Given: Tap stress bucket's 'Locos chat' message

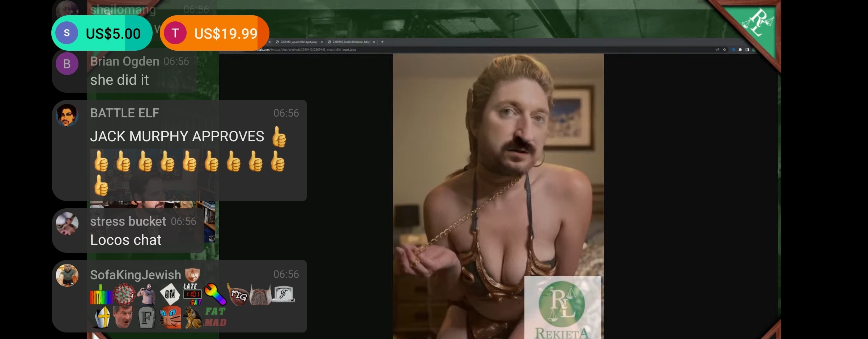Looking at the screenshot, I should pyautogui.click(x=125, y=240).
